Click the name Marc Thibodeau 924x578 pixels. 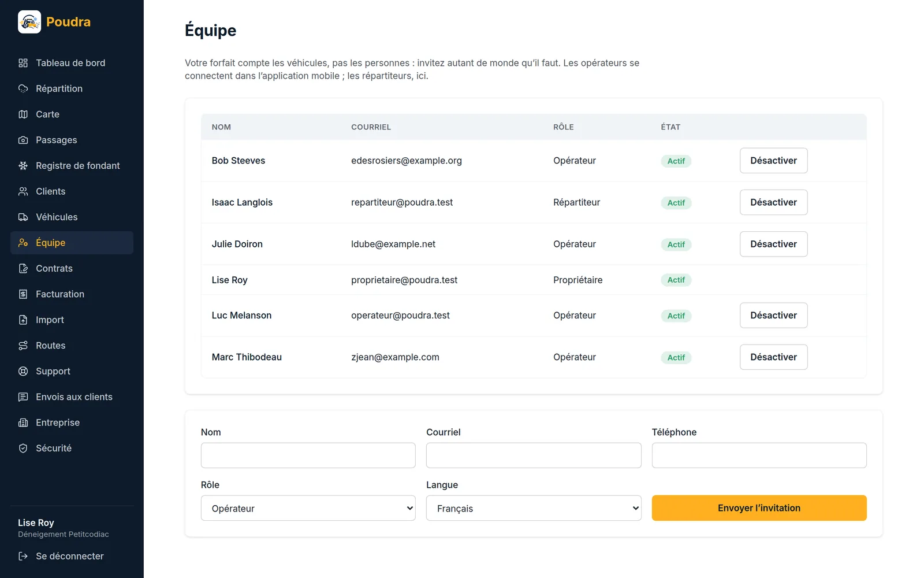(x=247, y=357)
